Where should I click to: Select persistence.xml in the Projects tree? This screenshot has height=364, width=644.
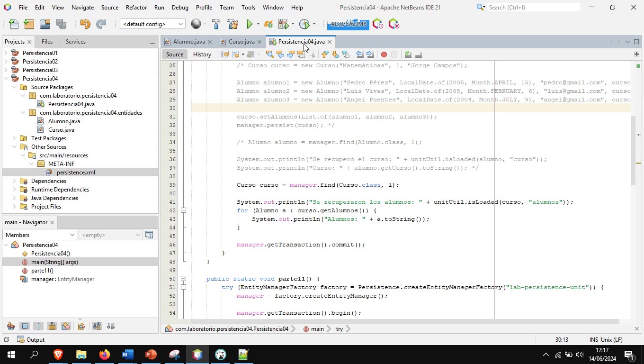tap(76, 172)
